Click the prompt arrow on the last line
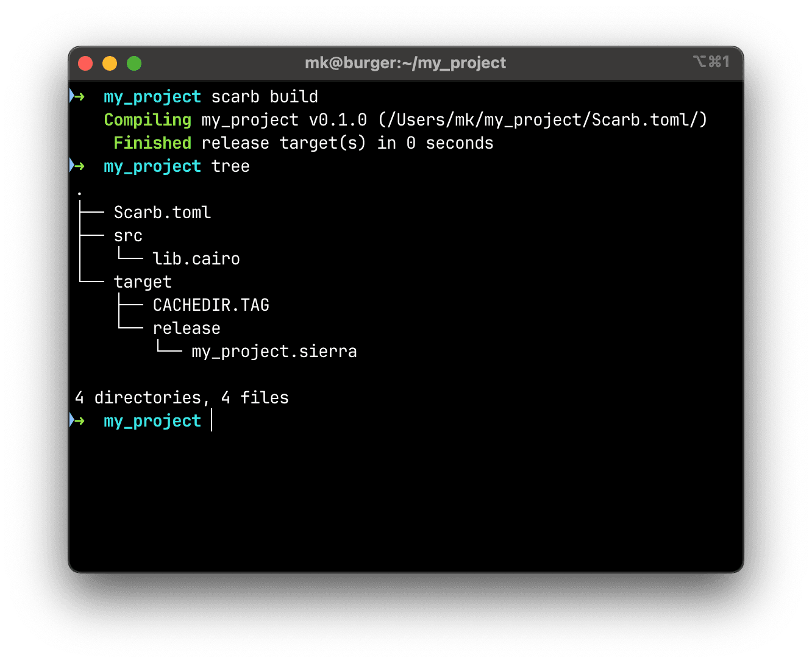This screenshot has width=812, height=663. click(77, 420)
